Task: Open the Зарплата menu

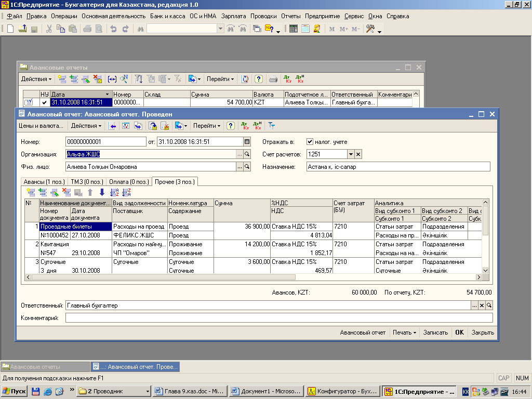Action: 233,16
